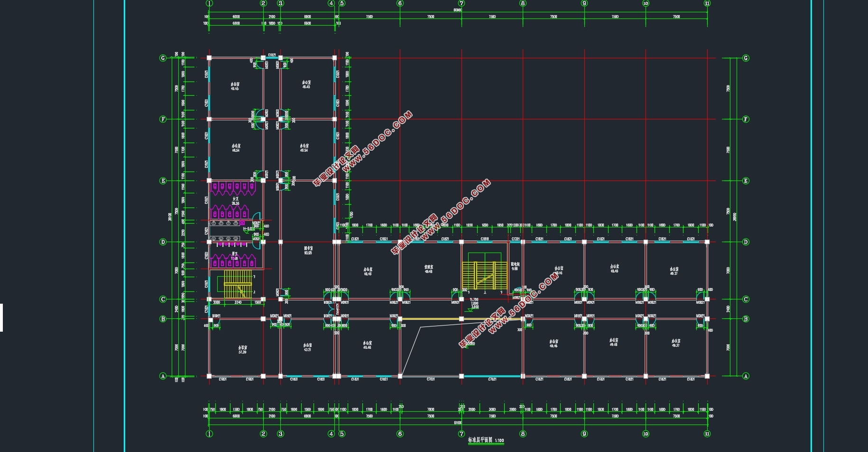Select axis bubble D on the left side
The width and height of the screenshot is (868, 452).
(x=163, y=242)
